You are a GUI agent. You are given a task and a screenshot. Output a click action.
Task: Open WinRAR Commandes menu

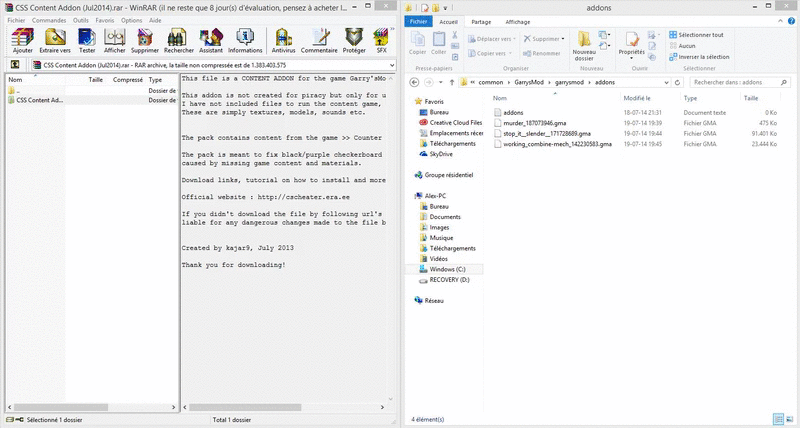pyautogui.click(x=49, y=20)
